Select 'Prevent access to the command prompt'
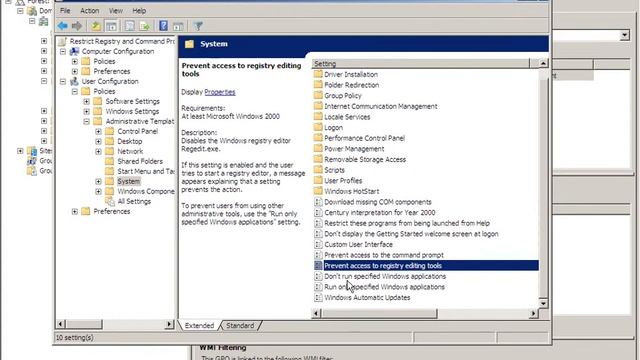The width and height of the screenshot is (640, 360). pos(384,255)
